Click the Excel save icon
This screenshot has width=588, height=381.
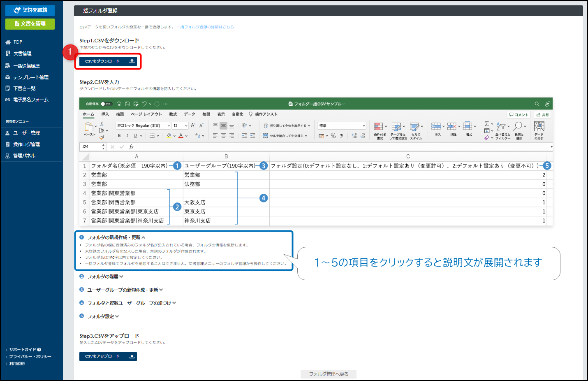[x=127, y=104]
